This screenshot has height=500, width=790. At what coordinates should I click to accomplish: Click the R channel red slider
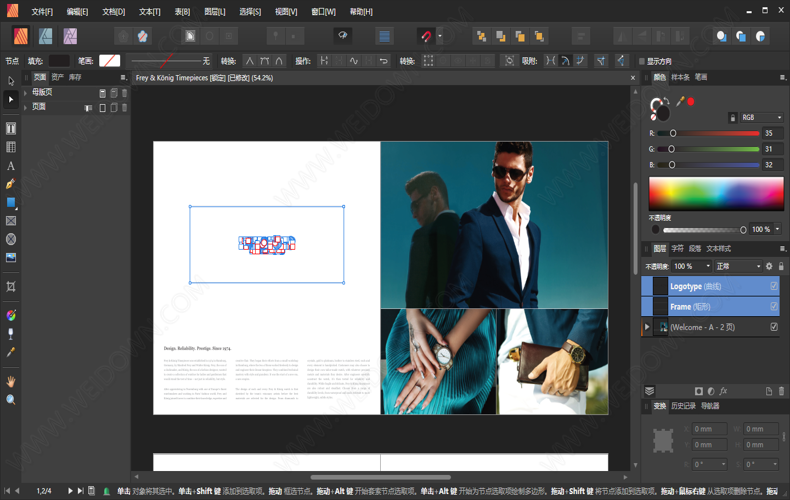(708, 134)
